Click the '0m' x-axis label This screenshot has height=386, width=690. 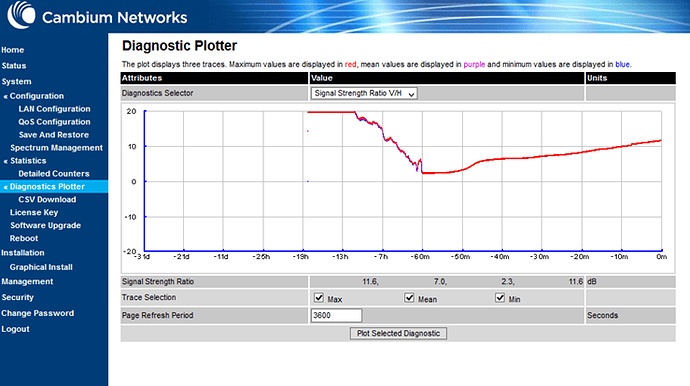pyautogui.click(x=661, y=257)
